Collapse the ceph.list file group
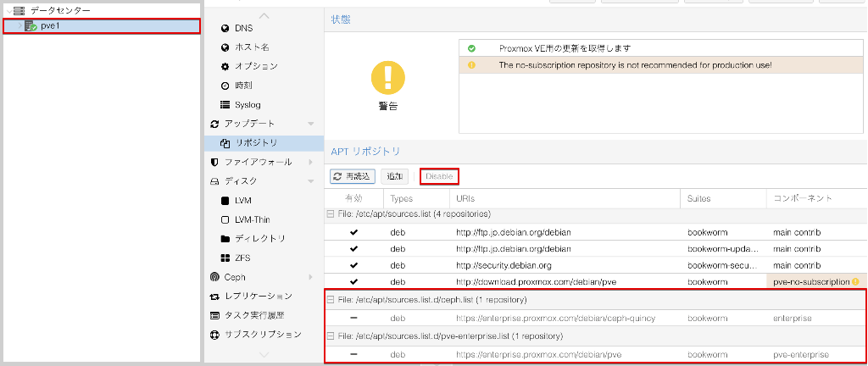Image resolution: width=868 pixels, height=366 pixels. (x=331, y=300)
